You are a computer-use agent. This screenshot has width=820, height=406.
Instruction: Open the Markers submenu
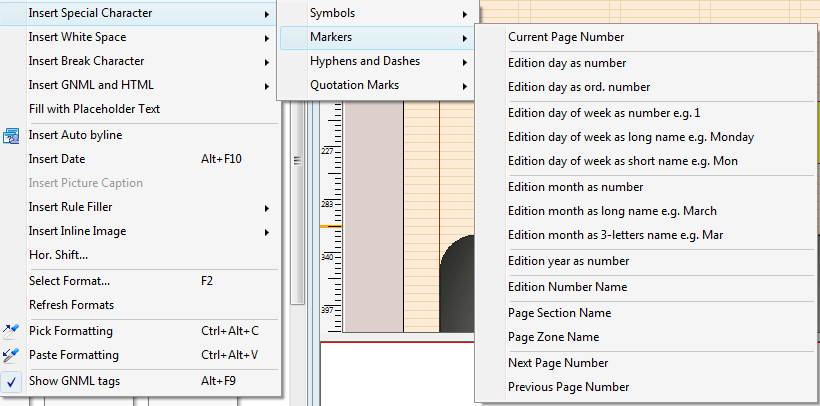377,37
